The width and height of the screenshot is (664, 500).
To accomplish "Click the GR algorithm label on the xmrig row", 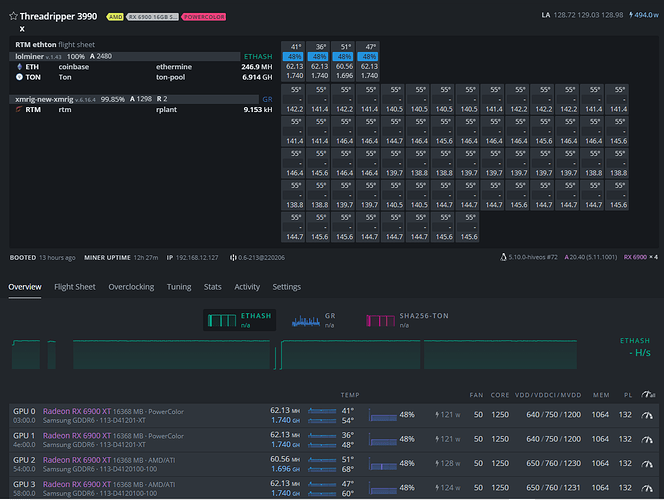I will [x=267, y=99].
